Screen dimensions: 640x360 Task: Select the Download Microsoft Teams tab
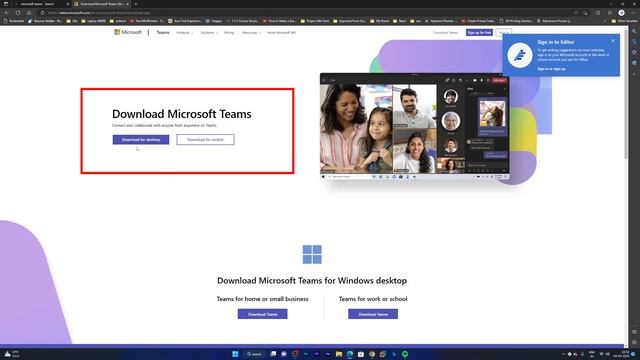coord(101,4)
